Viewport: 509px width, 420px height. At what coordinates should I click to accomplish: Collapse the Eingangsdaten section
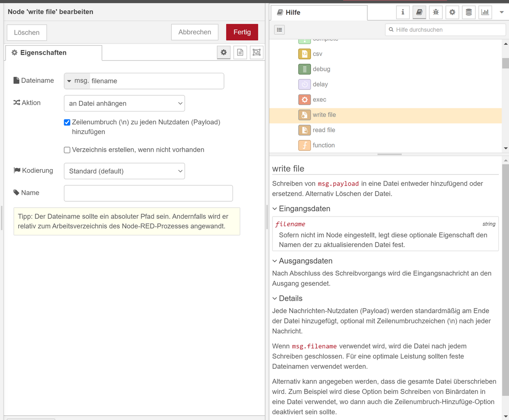point(275,209)
